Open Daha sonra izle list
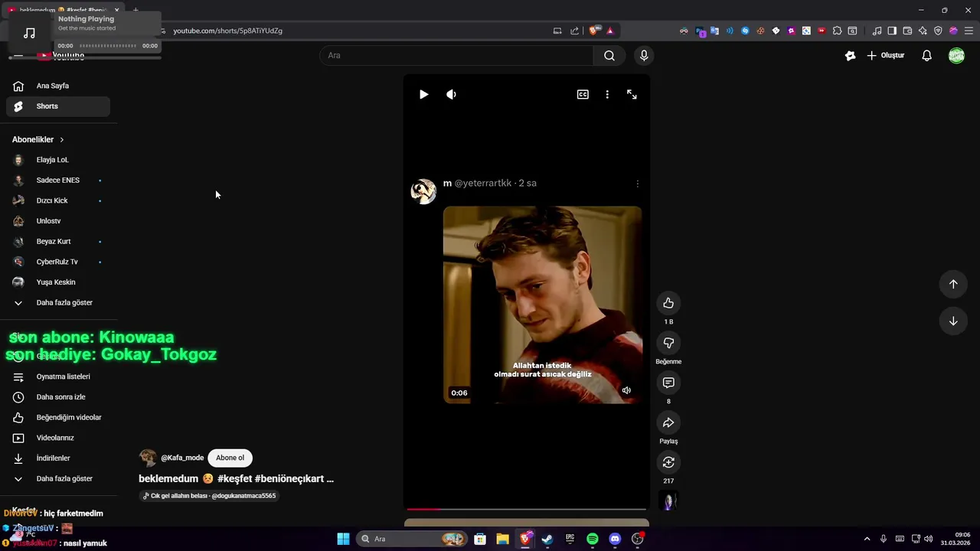The image size is (980, 551). click(x=58, y=397)
